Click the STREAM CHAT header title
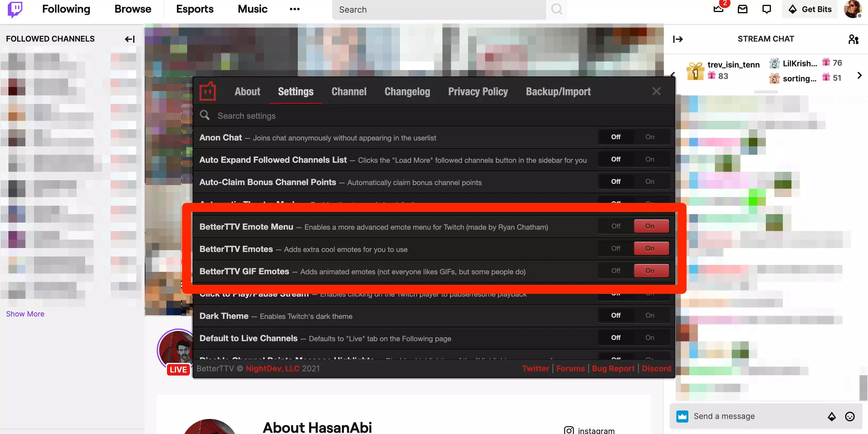Image resolution: width=868 pixels, height=434 pixels. pos(766,39)
